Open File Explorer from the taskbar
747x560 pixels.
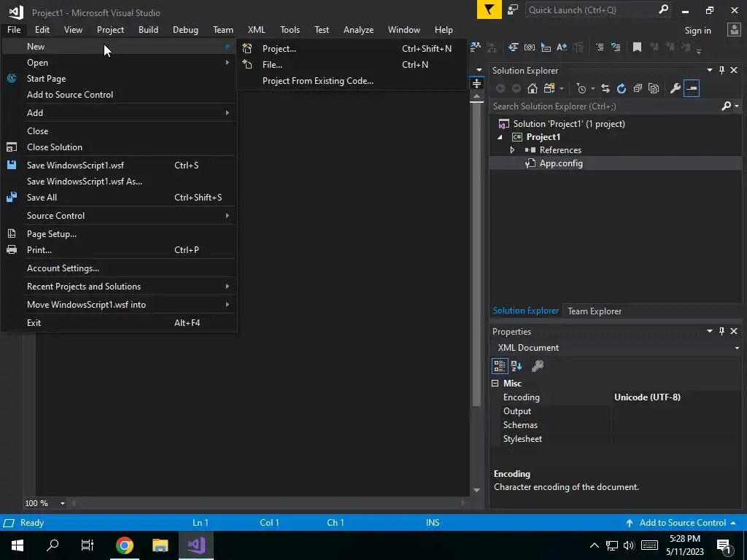point(160,545)
